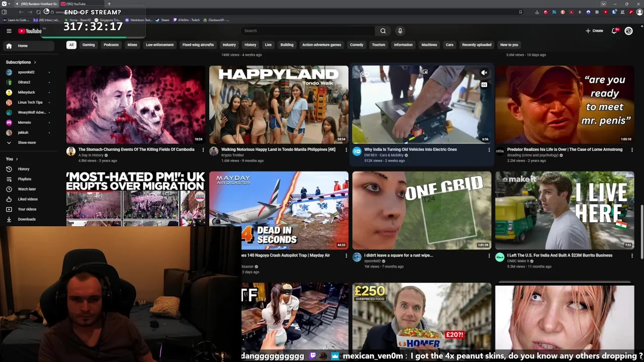This screenshot has width=644, height=362.
Task: Open DW REV channel avatar
Action: coord(357,151)
